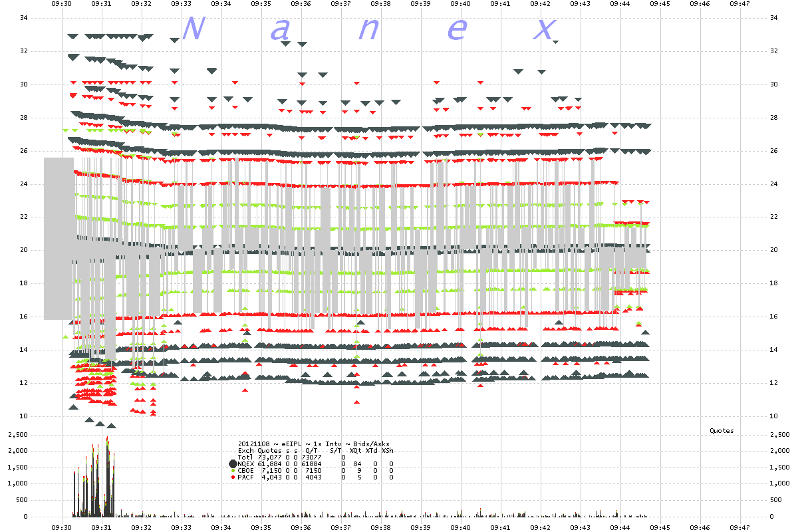The width and height of the screenshot is (798, 532).
Task: Click the 4,043 PACF quotes value
Action: coord(271,477)
